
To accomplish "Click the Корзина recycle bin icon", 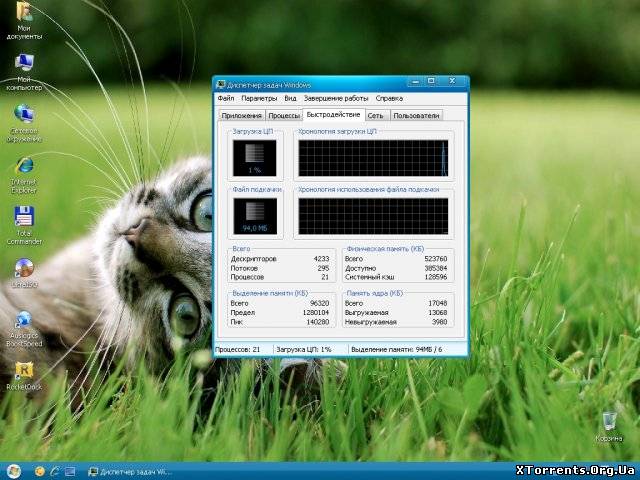I will coord(609,421).
